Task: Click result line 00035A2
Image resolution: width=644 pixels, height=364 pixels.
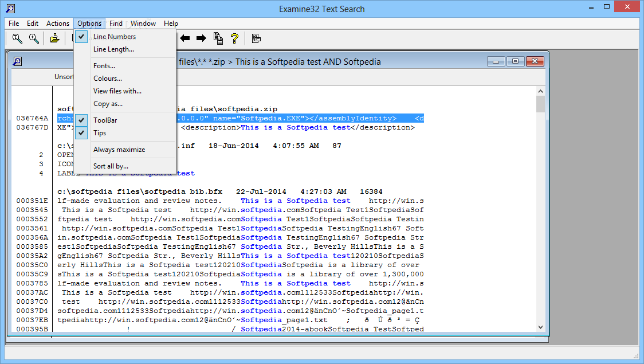Action: [240, 256]
